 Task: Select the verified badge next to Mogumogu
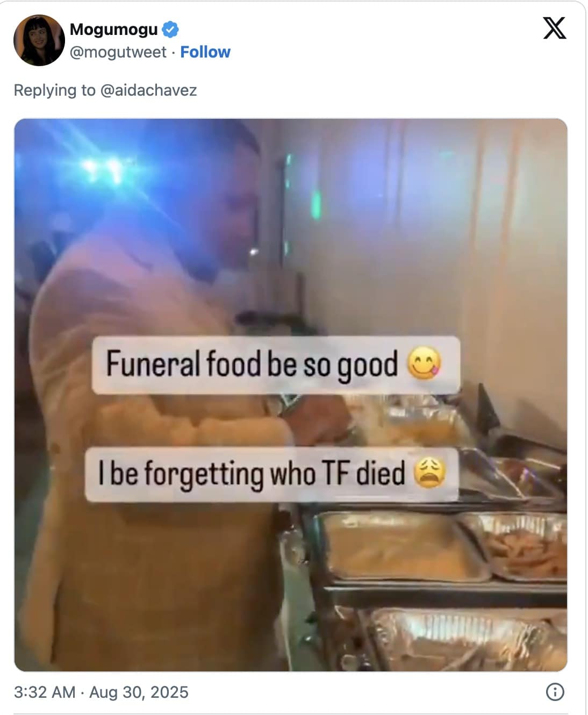pyautogui.click(x=170, y=31)
